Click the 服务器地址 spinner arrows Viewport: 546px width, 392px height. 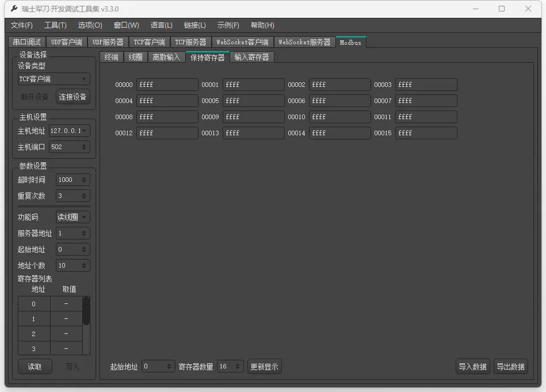coord(84,234)
